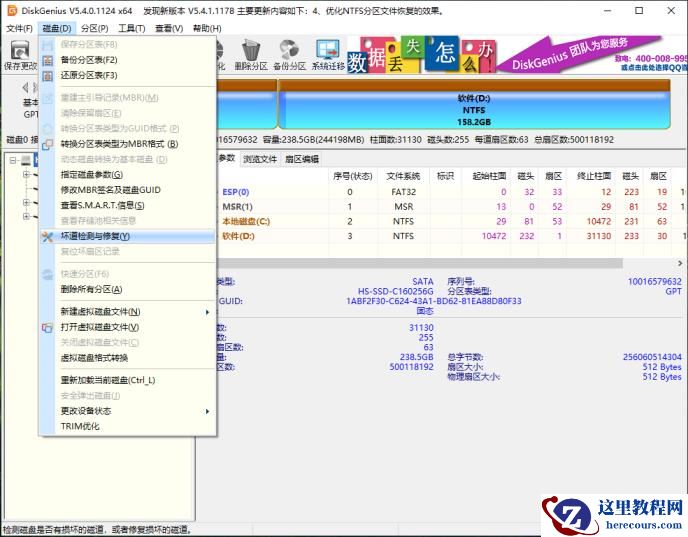Open the 文件(F) menu
This screenshot has width=688, height=537.
click(19, 29)
